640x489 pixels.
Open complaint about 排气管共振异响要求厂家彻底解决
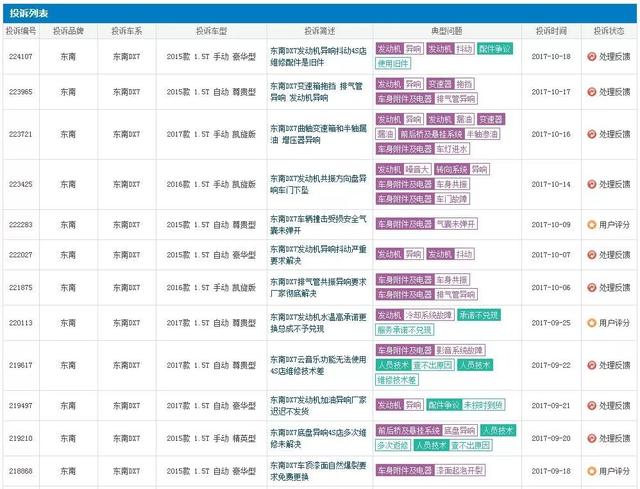point(318,287)
